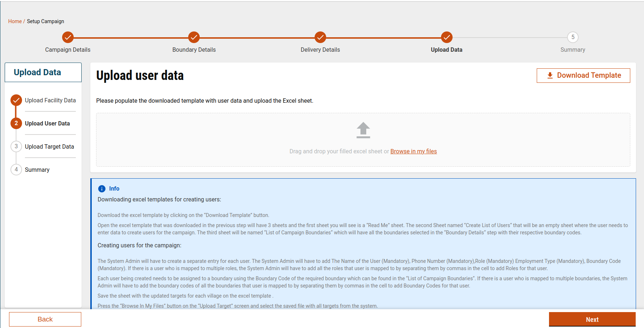Click the upload arrow icon in dropzone
Viewport: 644px width, 328px height.
pyautogui.click(x=363, y=130)
